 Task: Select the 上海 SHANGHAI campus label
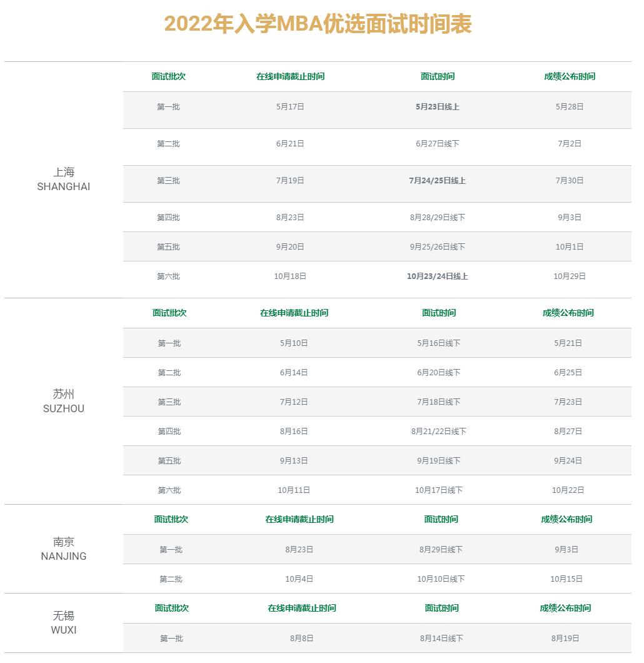(63, 179)
